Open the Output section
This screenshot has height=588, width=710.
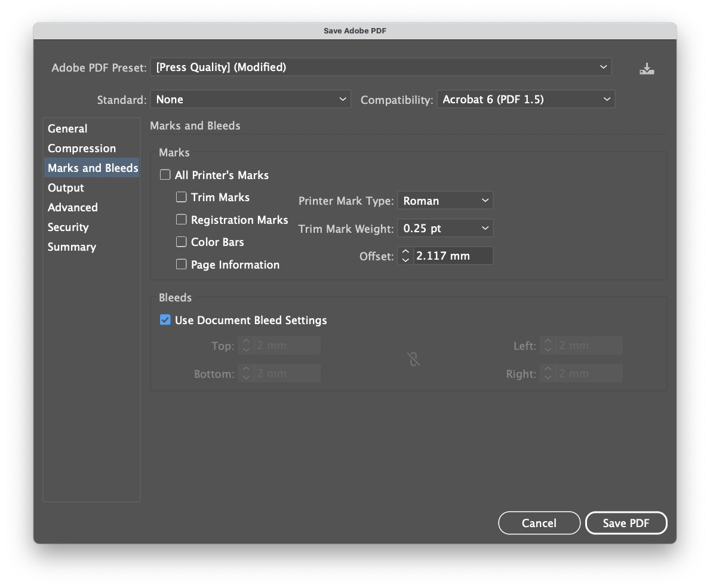click(91, 188)
